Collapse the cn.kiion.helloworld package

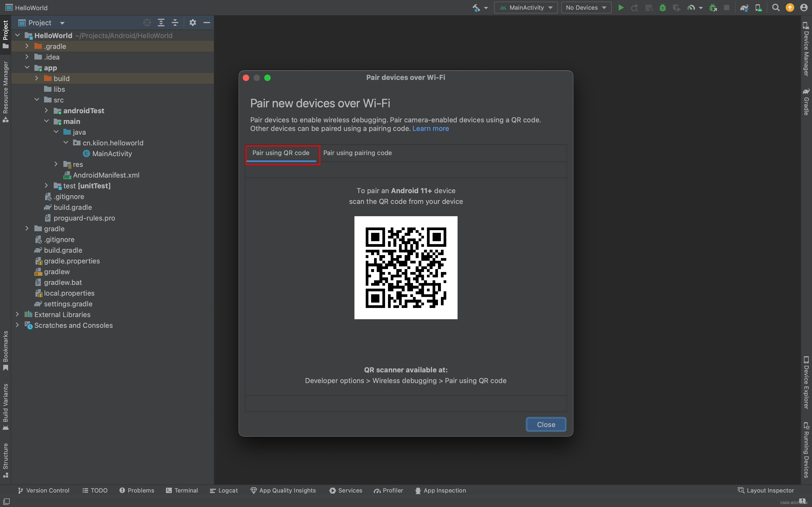(66, 142)
